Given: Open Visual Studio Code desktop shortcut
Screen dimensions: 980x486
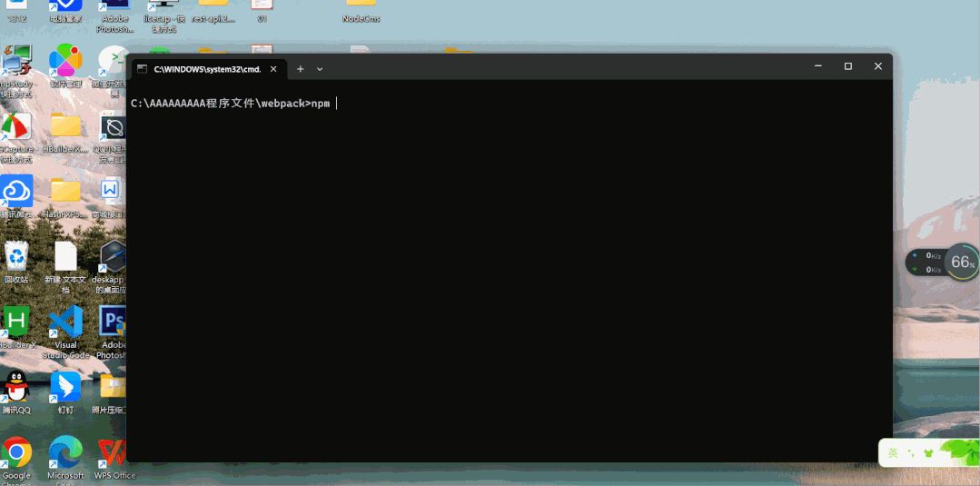Looking at the screenshot, I should tap(65, 323).
